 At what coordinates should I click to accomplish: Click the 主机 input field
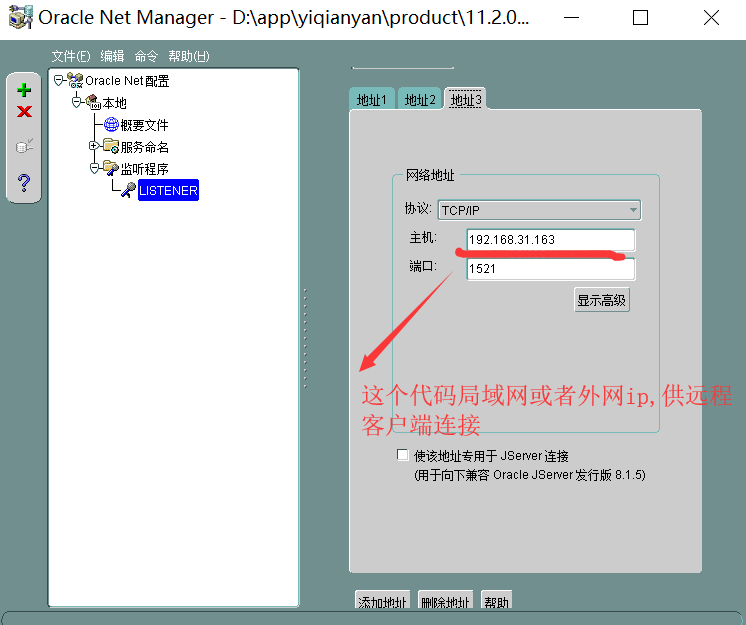tap(551, 240)
